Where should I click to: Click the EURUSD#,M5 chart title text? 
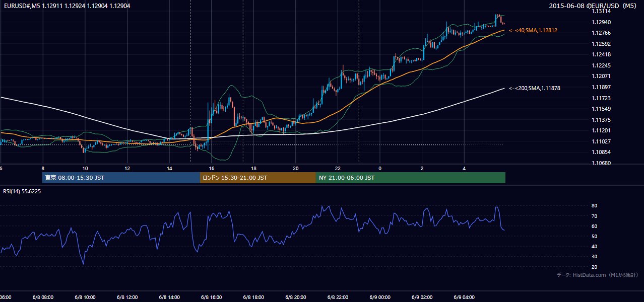point(67,6)
